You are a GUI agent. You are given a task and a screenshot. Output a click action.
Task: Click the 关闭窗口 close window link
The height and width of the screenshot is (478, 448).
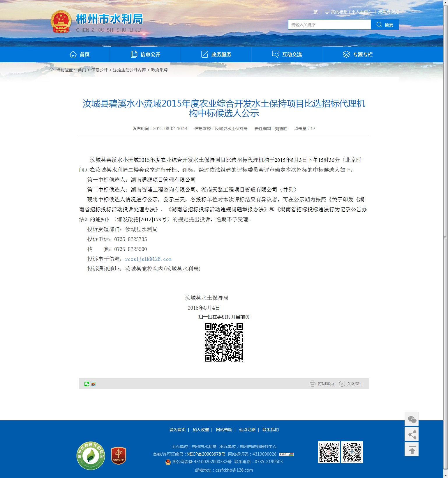(x=351, y=384)
